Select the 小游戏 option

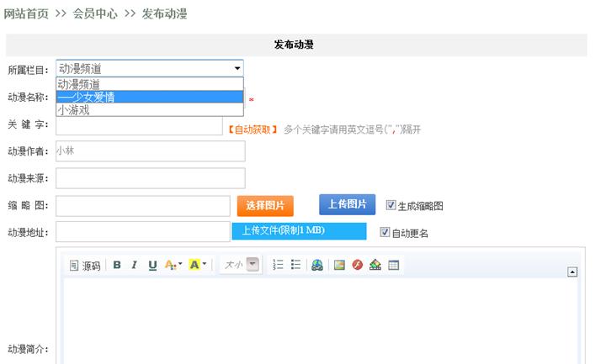(x=150, y=109)
